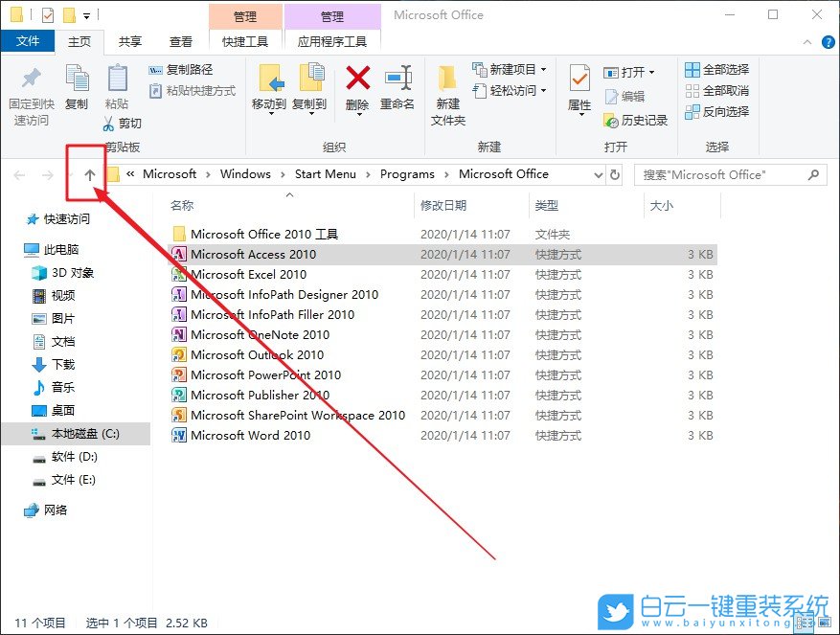Open file History via 历史记录 icon
840x635 pixels.
tap(631, 120)
